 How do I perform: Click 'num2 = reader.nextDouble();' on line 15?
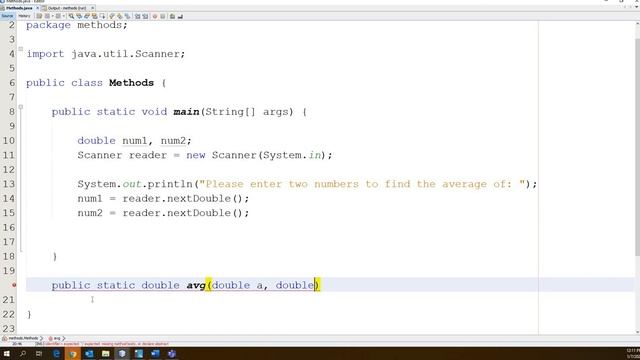pyautogui.click(x=163, y=213)
